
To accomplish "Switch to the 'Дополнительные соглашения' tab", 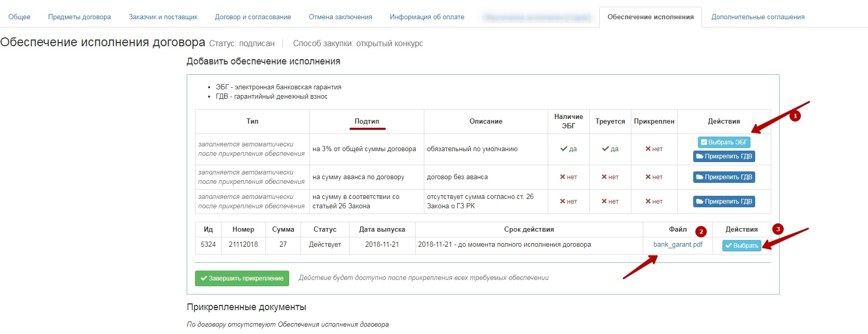I will [x=758, y=17].
